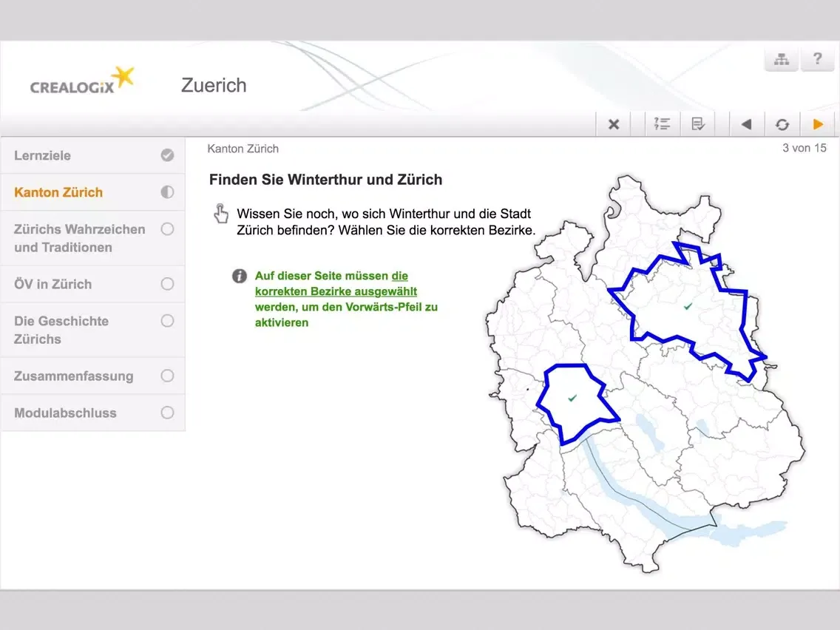Open the table of contents list icon
The height and width of the screenshot is (630, 840).
tap(662, 124)
